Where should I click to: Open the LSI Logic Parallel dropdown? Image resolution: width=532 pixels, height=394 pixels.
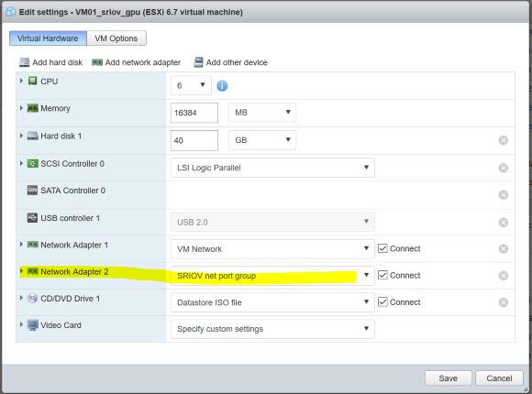[272, 168]
